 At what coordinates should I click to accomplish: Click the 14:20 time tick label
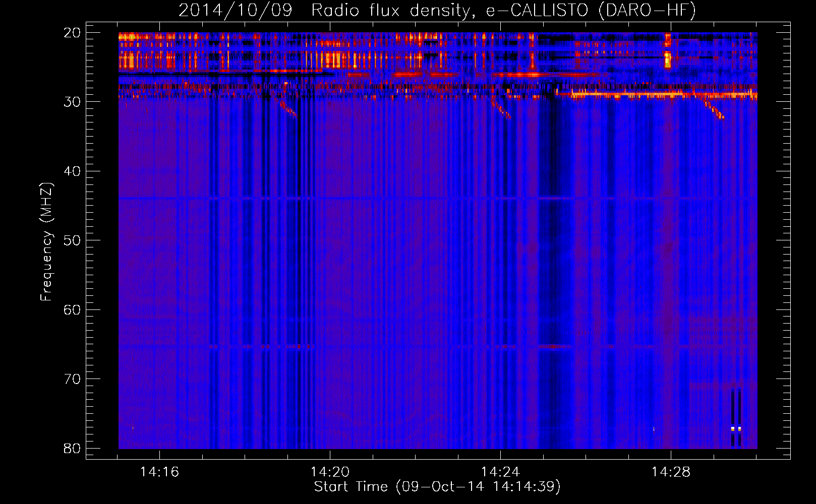[330, 472]
